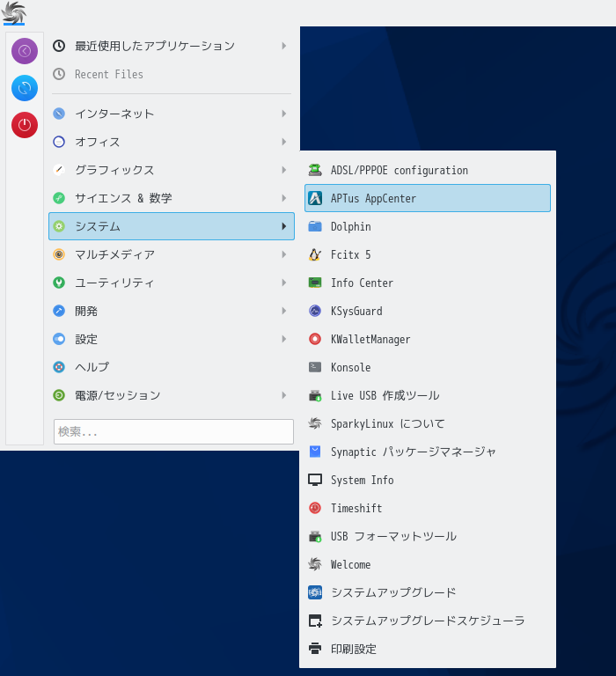Click in the 検索... search field
This screenshot has height=676, width=616.
pyautogui.click(x=173, y=431)
